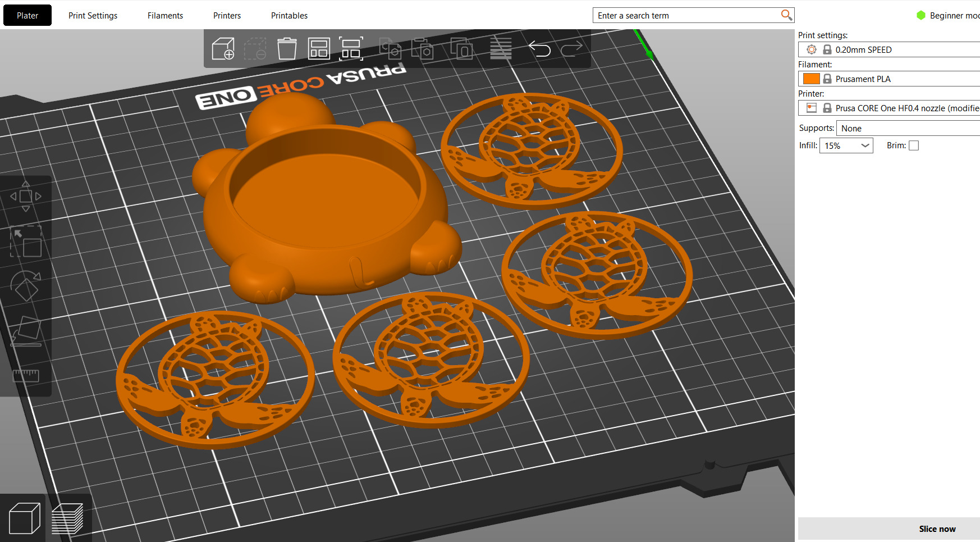Open the Printables tab
The height and width of the screenshot is (542, 980).
pyautogui.click(x=289, y=15)
